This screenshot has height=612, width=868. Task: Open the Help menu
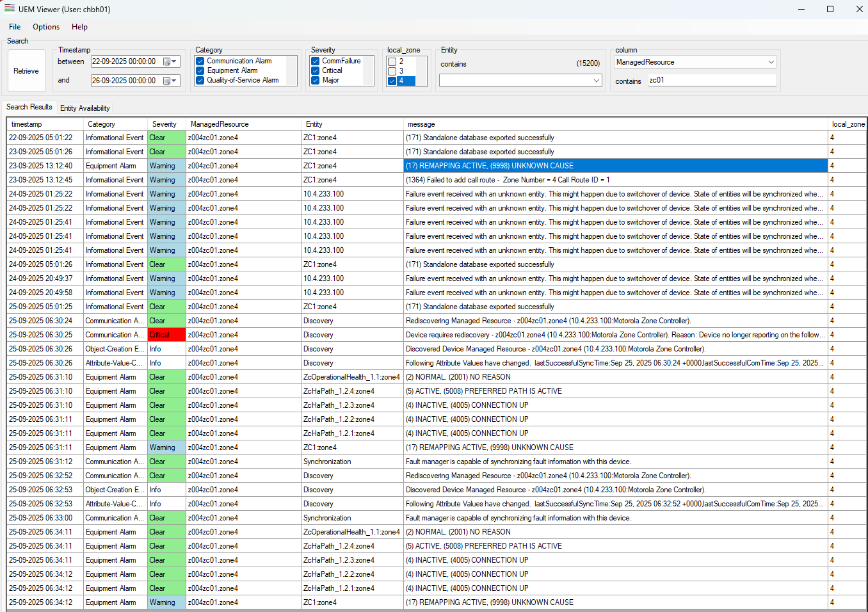click(x=79, y=27)
